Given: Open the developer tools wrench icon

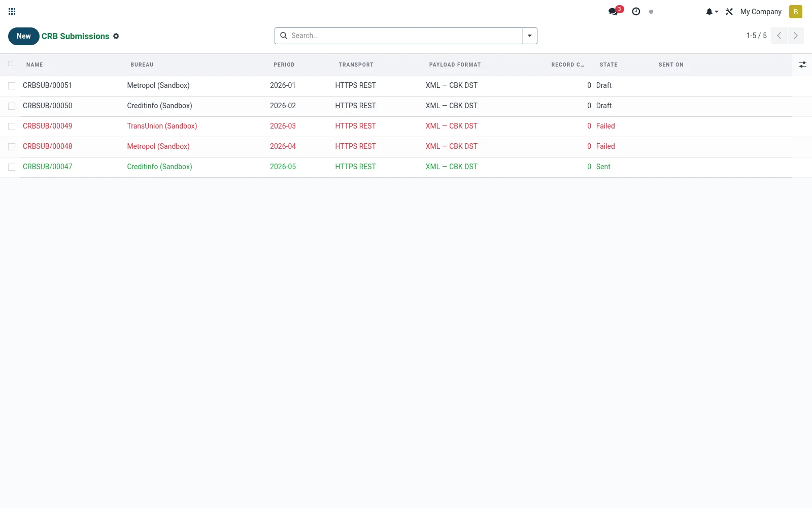Looking at the screenshot, I should (x=729, y=12).
